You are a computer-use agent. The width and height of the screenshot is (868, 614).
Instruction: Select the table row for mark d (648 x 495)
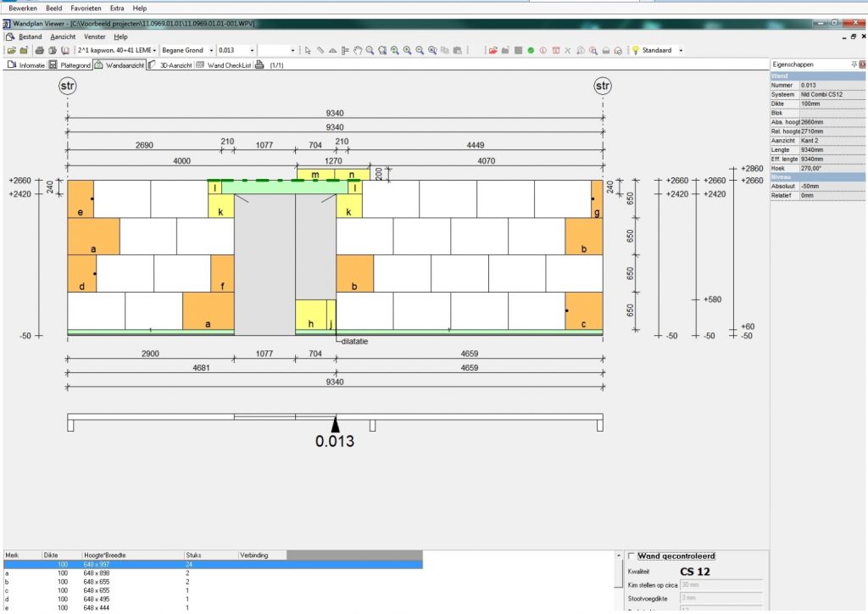[213, 599]
